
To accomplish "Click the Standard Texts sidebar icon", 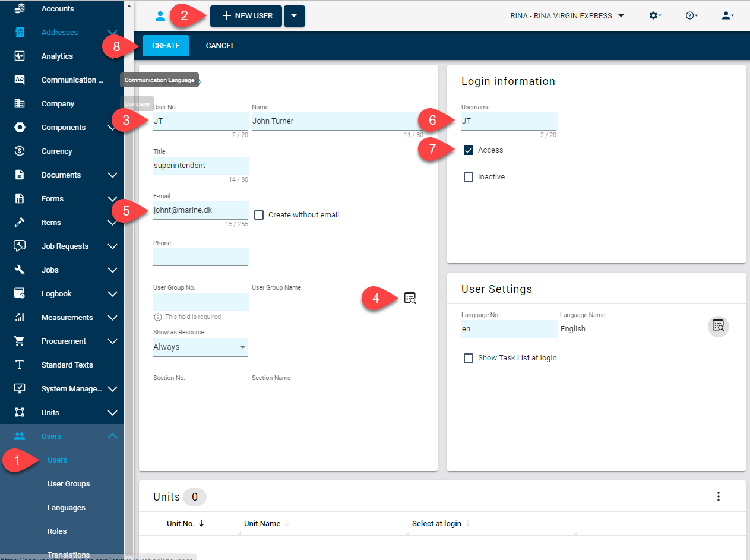I will click(x=20, y=365).
